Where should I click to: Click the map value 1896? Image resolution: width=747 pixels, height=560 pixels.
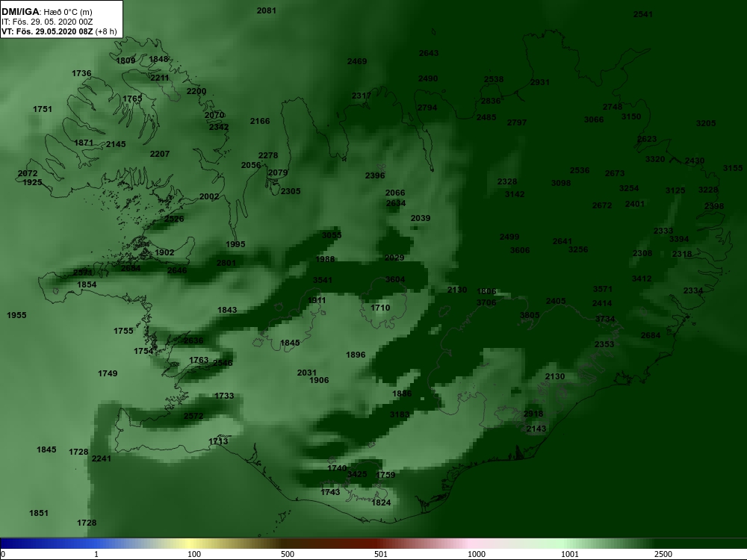[356, 355]
